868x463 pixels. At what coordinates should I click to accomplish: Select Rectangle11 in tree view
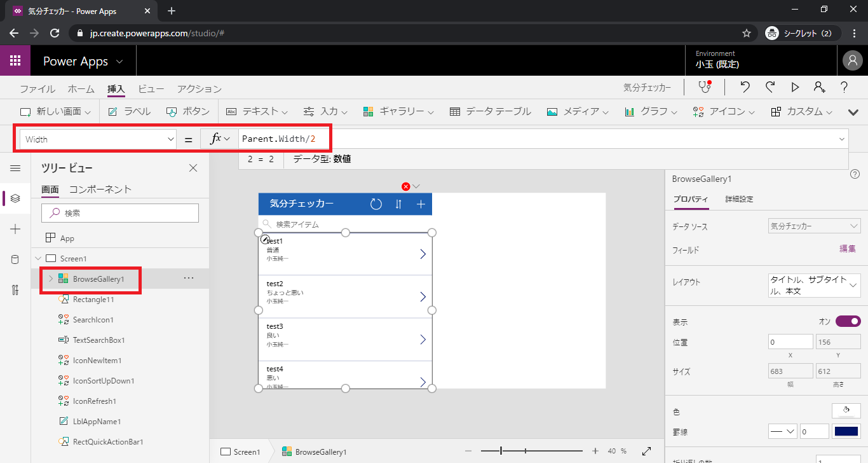93,300
